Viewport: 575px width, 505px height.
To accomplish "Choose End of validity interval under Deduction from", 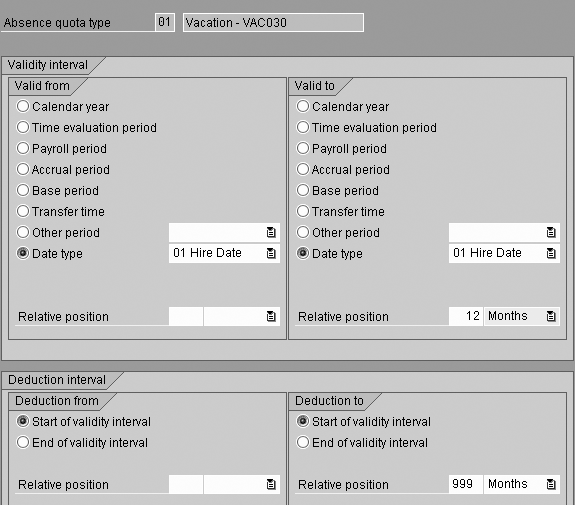I will (x=23, y=442).
